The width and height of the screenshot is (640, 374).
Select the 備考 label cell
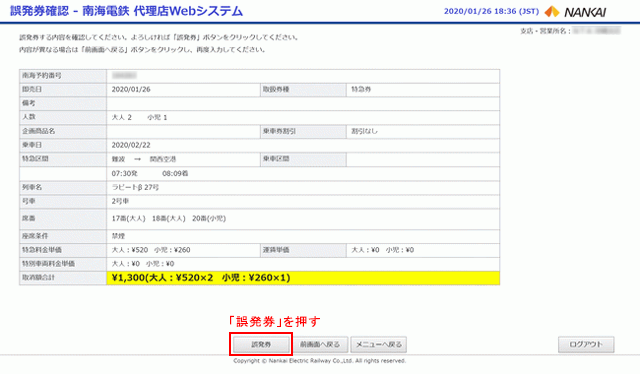tap(63, 104)
